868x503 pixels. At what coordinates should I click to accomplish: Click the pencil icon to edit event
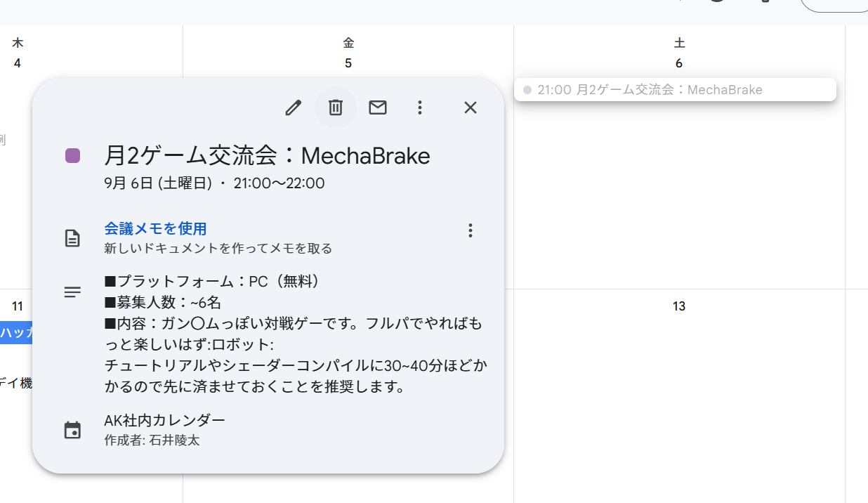[x=293, y=107]
